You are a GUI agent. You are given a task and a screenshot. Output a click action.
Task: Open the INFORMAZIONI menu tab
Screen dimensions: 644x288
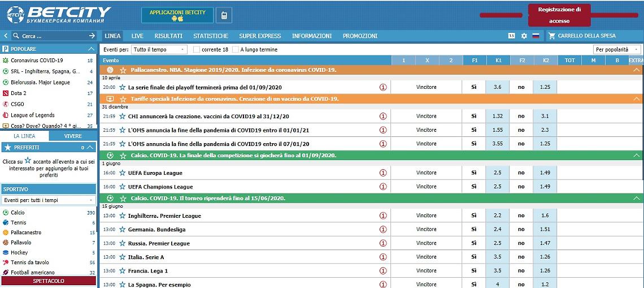coord(312,36)
